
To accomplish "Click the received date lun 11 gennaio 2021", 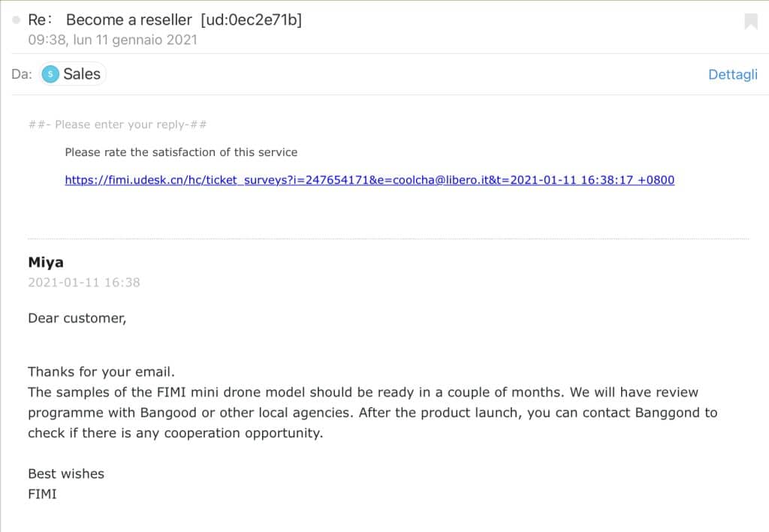I will coord(135,40).
